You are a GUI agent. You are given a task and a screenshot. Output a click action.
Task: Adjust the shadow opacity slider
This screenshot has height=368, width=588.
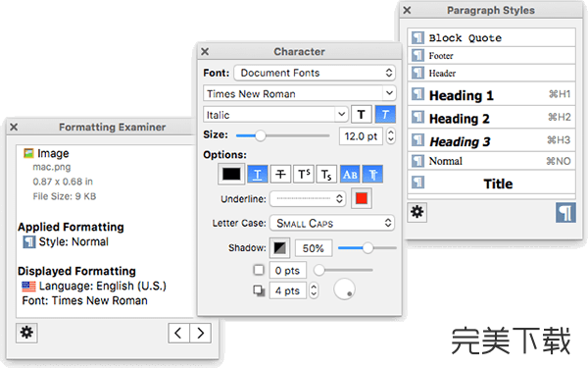367,248
